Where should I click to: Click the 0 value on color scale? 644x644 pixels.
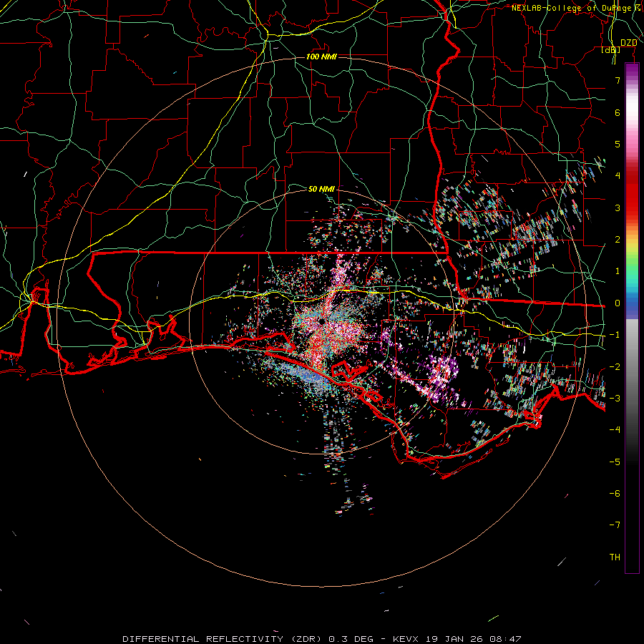618,303
